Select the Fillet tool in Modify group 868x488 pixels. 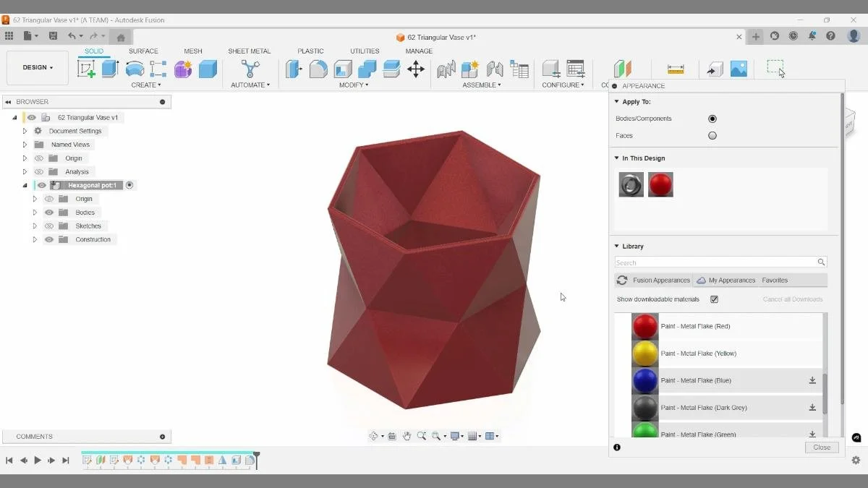pyautogui.click(x=317, y=69)
